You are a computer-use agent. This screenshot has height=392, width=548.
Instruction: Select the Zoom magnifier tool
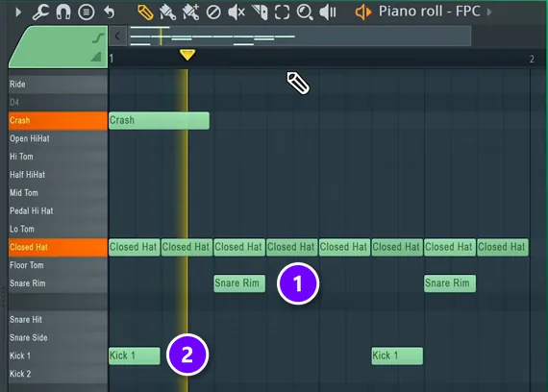pos(305,12)
